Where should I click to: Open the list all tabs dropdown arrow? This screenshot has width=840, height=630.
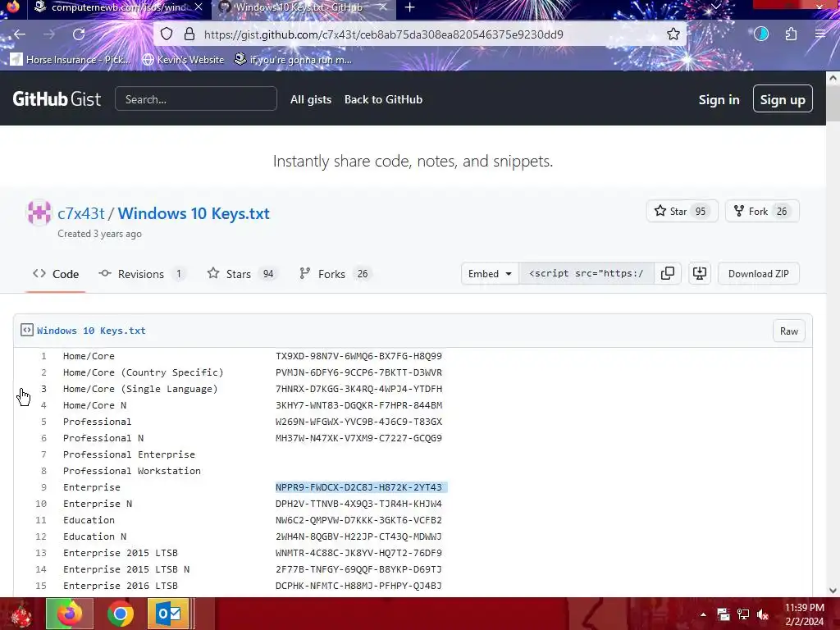click(716, 7)
